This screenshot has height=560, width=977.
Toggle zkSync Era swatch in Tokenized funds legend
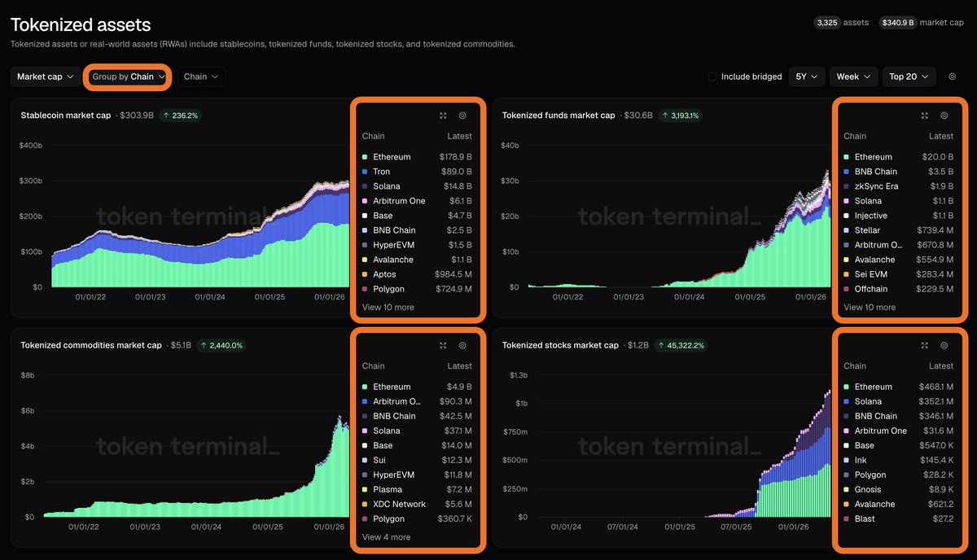pos(847,186)
